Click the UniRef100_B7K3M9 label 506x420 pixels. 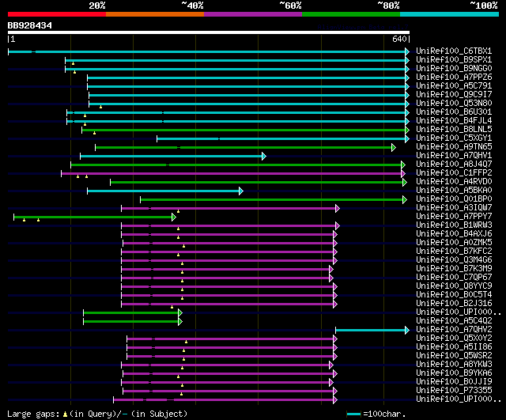tap(454, 269)
